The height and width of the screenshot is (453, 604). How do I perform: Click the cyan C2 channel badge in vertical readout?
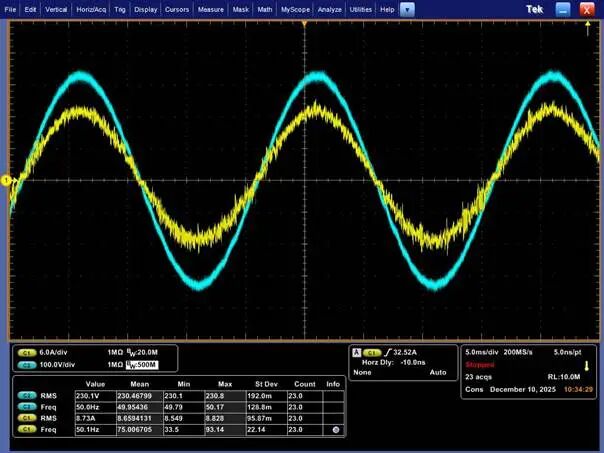pos(20,365)
